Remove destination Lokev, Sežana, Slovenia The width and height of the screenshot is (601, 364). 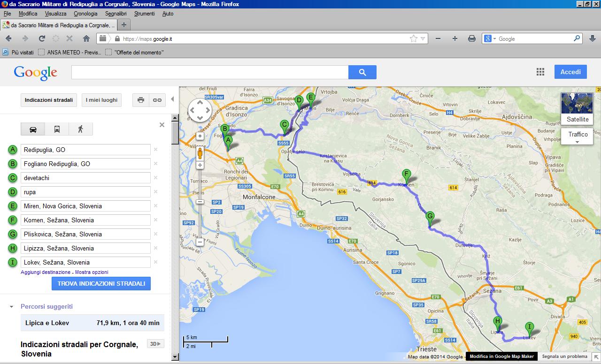click(155, 262)
